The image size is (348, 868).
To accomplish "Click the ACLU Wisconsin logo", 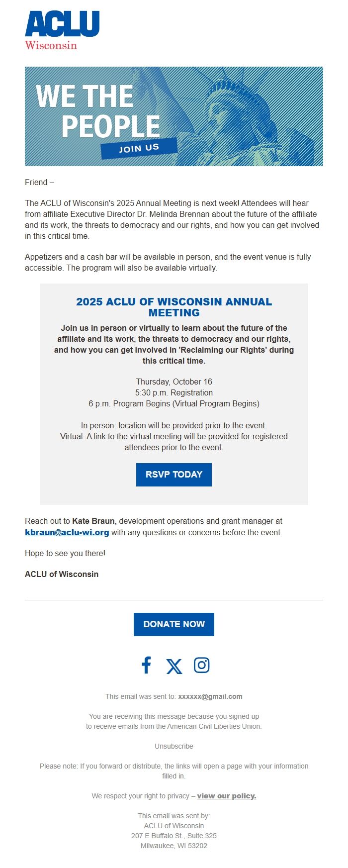I will (x=62, y=30).
